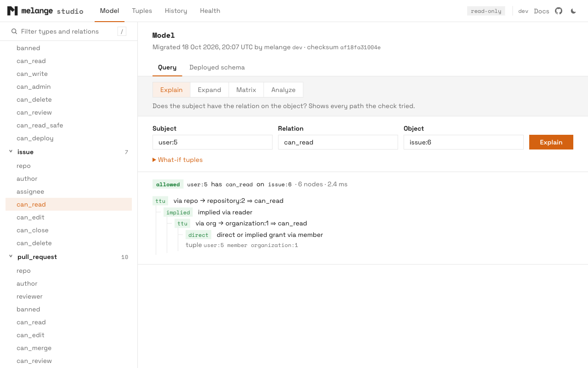Switch to the Deployed schema tab
This screenshot has width=588, height=368.
tap(217, 67)
